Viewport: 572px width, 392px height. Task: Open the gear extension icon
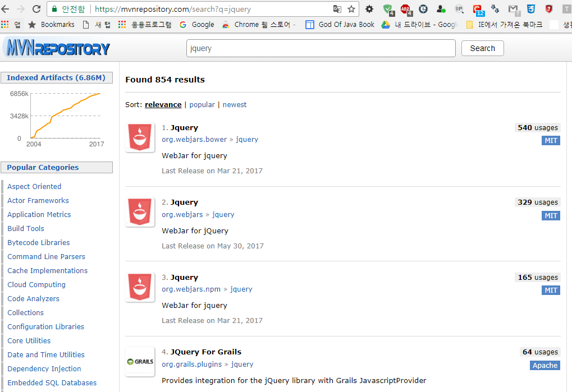[x=369, y=9]
